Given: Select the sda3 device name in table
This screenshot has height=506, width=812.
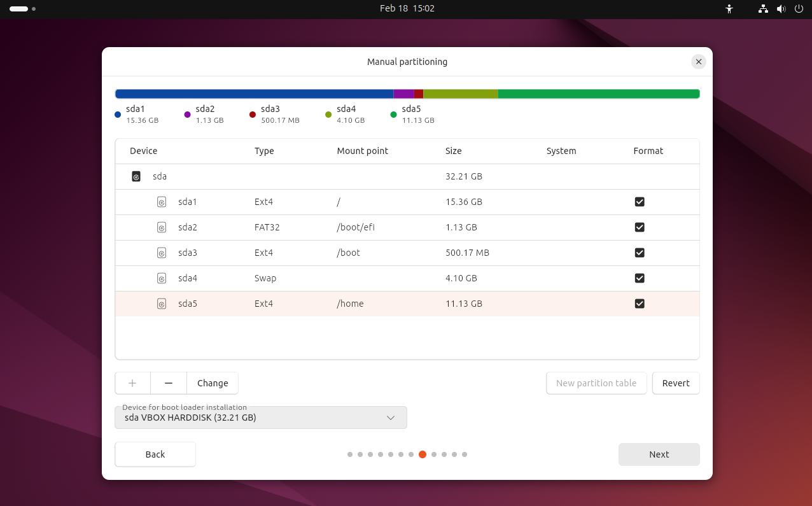Looking at the screenshot, I should pos(188,253).
